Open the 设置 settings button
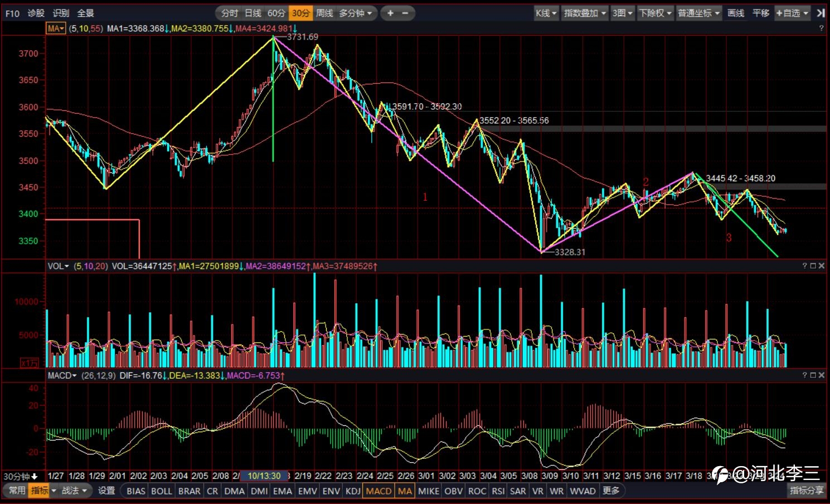Viewport: 830px width, 504px height. (106, 491)
